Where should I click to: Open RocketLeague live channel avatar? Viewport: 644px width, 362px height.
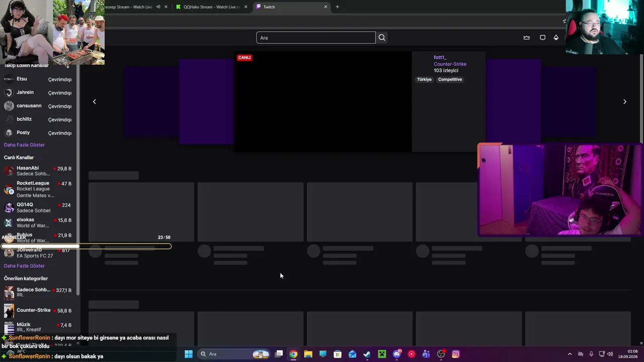9,189
